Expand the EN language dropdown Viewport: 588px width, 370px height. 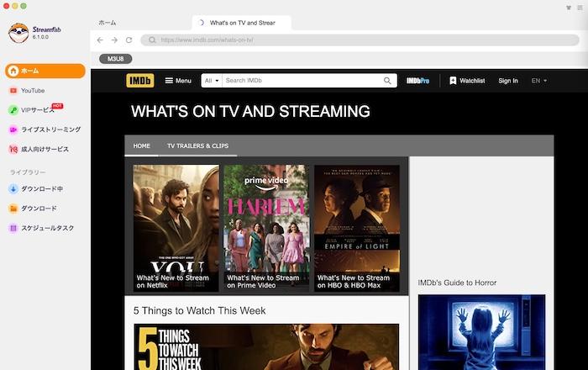click(x=539, y=81)
